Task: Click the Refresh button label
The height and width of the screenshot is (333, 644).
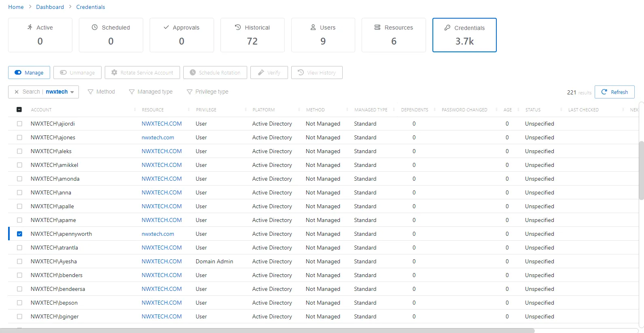Action: click(x=619, y=92)
